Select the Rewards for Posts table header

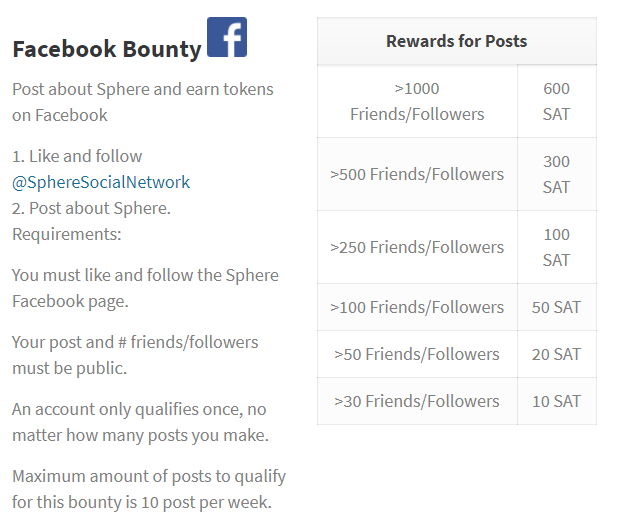[x=456, y=41]
